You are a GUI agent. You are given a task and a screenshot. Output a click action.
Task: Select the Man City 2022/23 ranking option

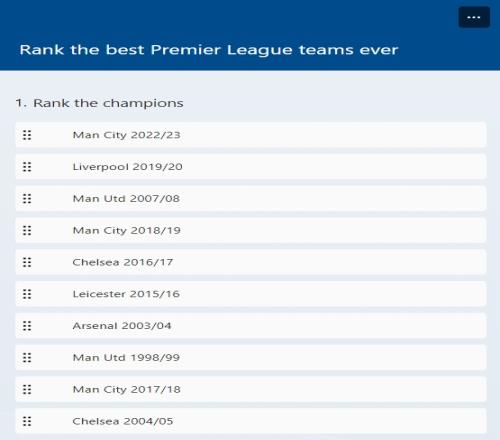click(251, 135)
